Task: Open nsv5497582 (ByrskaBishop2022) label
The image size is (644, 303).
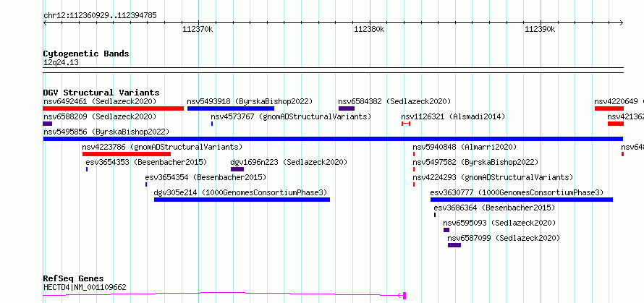Action: pos(475,162)
